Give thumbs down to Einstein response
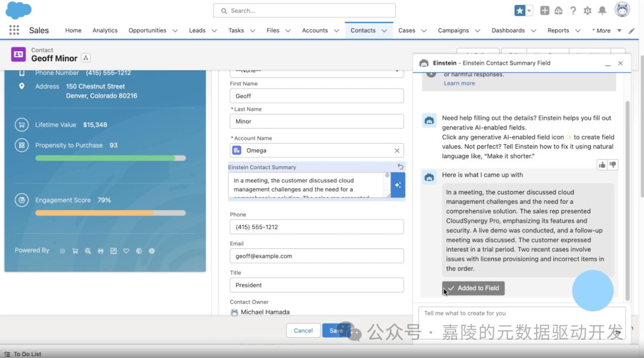 tap(613, 165)
